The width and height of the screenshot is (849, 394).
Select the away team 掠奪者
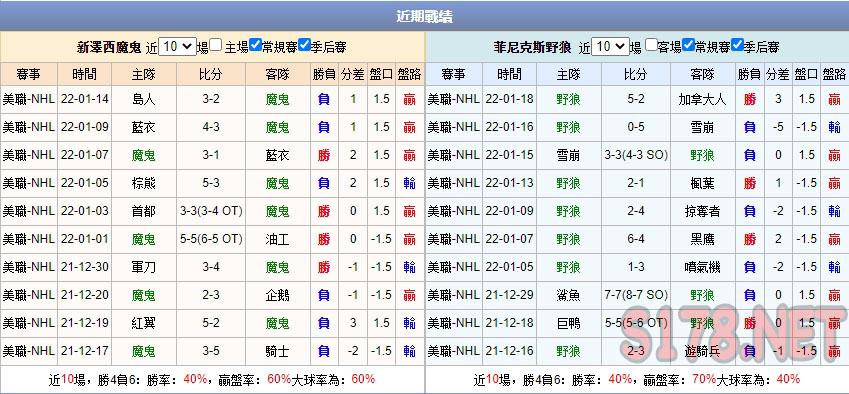702,211
